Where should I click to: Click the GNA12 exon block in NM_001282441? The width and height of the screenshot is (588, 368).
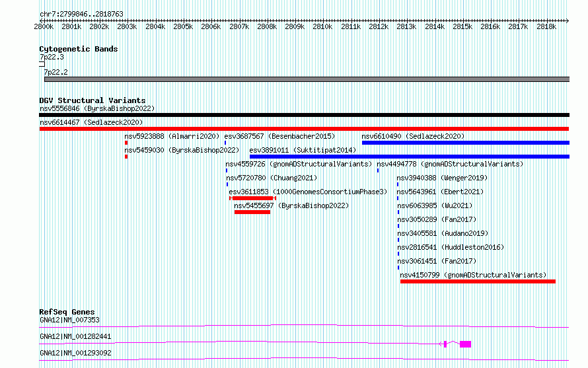tap(465, 344)
